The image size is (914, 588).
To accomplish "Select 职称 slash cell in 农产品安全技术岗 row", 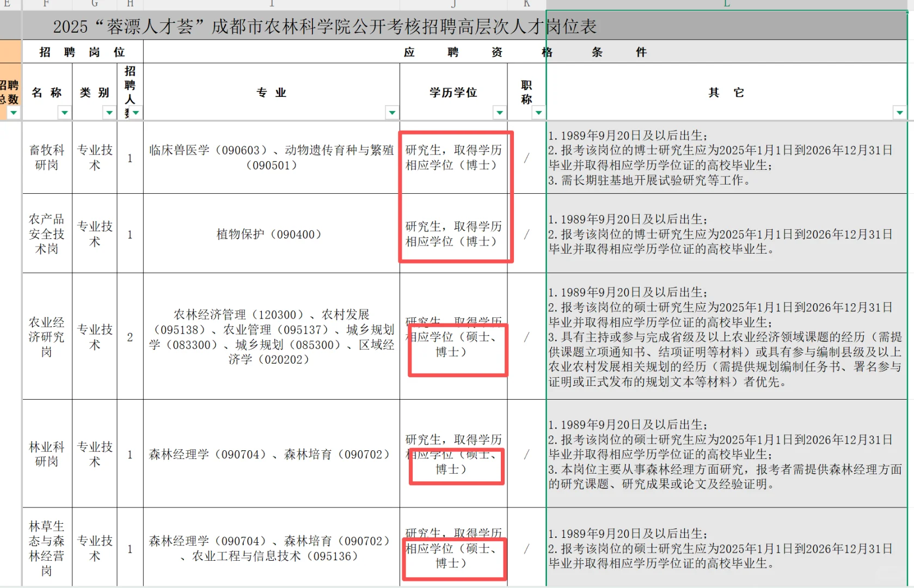I will tap(526, 234).
